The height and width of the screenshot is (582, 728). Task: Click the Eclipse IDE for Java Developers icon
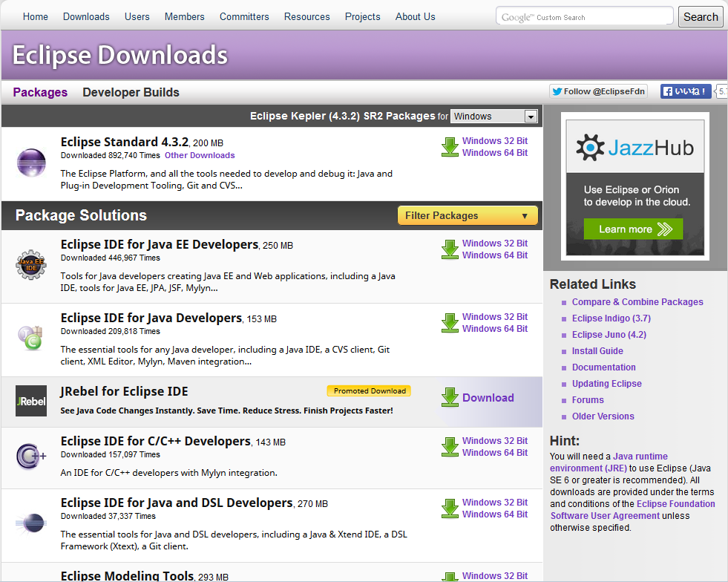[x=31, y=337]
